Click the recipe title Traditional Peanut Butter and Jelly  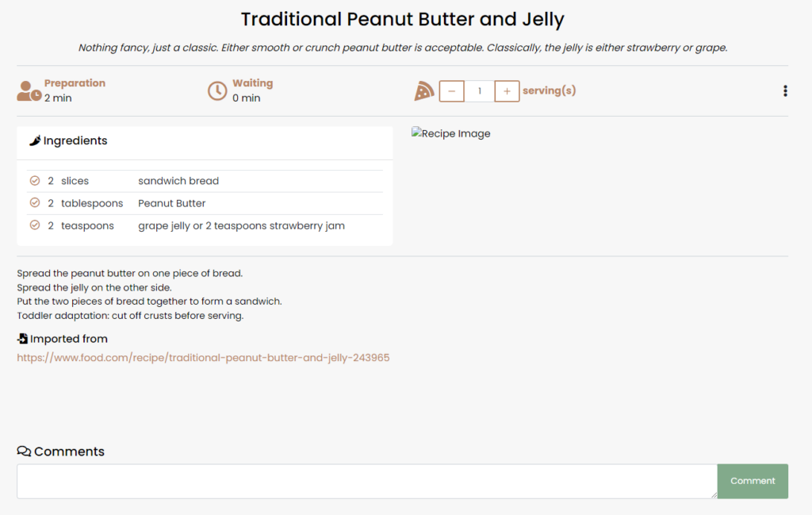click(x=403, y=19)
